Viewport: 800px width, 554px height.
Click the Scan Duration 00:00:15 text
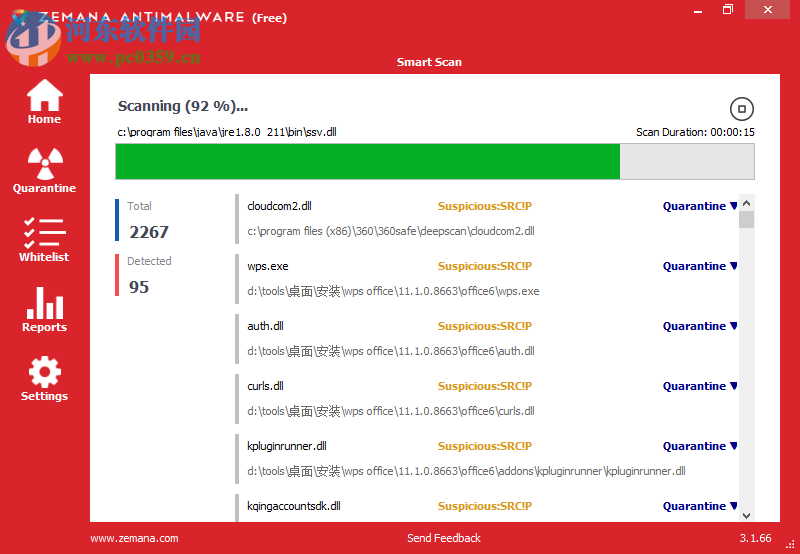(695, 132)
